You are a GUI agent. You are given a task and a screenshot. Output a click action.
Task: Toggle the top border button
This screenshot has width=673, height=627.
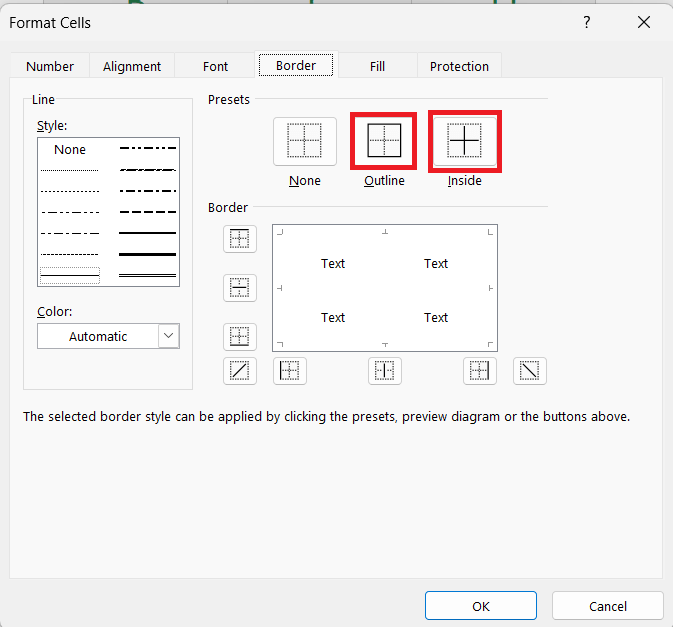point(240,239)
